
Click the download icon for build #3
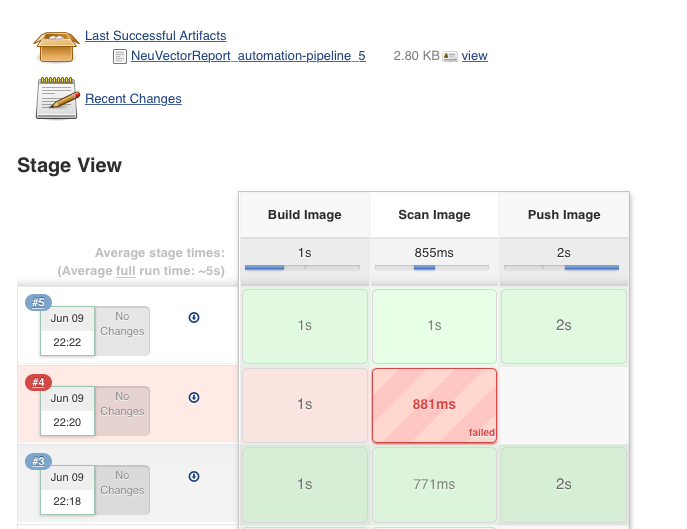click(194, 477)
